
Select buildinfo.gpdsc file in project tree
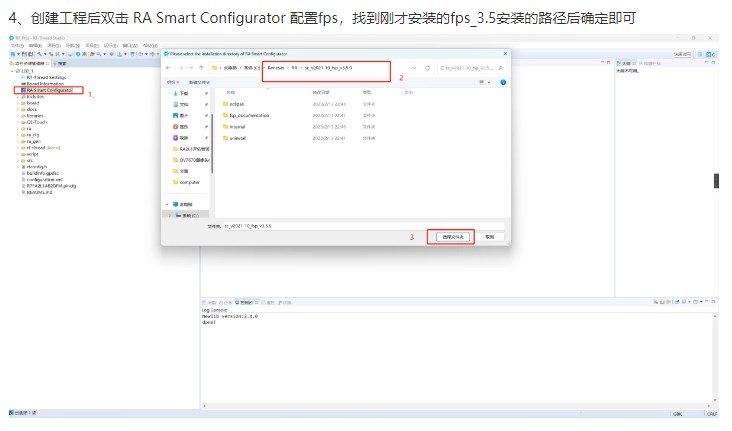pyautogui.click(x=40, y=173)
